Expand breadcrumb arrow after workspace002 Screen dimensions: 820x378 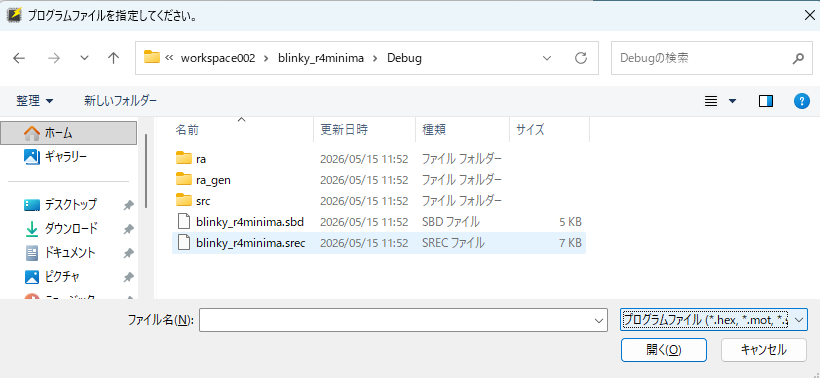pyautogui.click(x=266, y=58)
